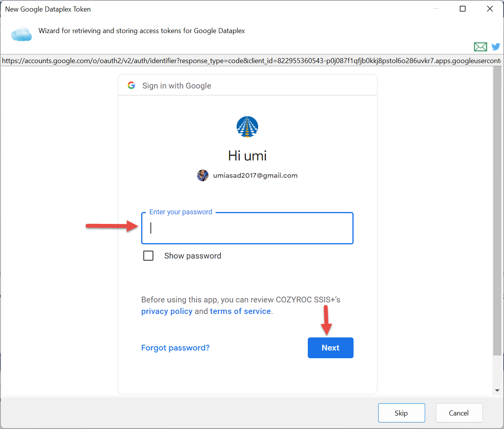Click the "Hi umi" heading

click(x=247, y=156)
